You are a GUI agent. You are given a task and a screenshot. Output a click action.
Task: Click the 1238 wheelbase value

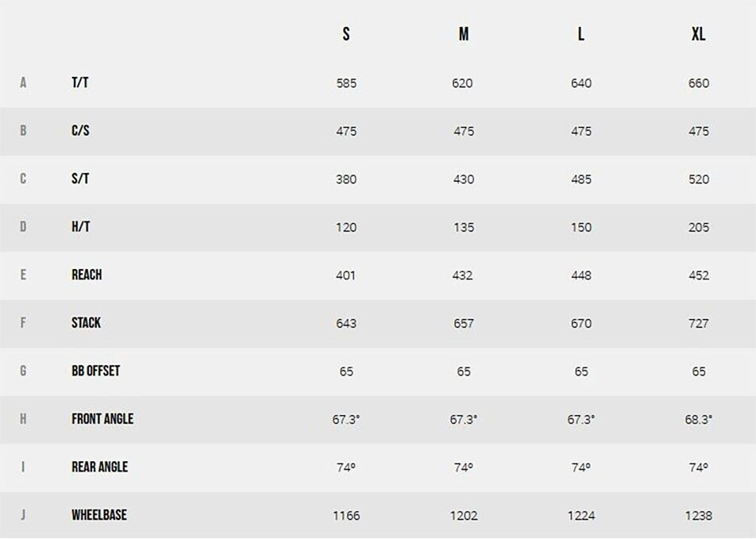point(699,515)
